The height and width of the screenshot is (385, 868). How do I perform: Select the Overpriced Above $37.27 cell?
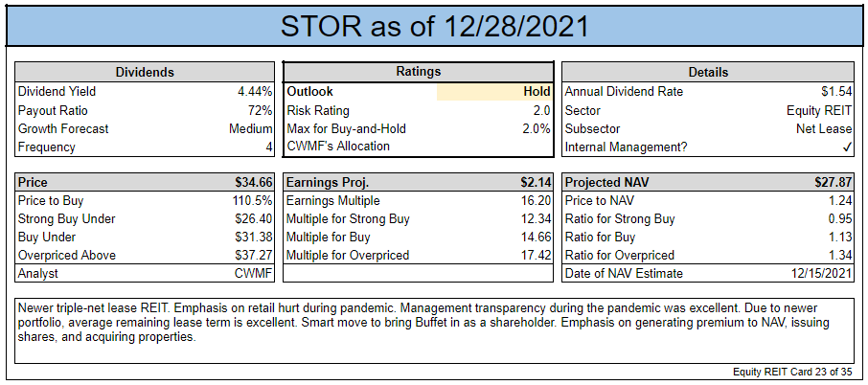click(x=145, y=256)
